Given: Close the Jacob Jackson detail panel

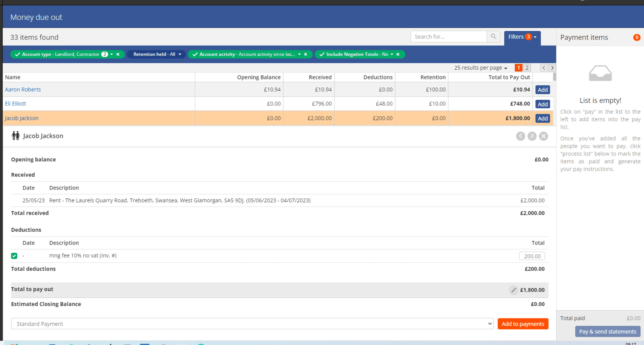Looking at the screenshot, I should [543, 136].
